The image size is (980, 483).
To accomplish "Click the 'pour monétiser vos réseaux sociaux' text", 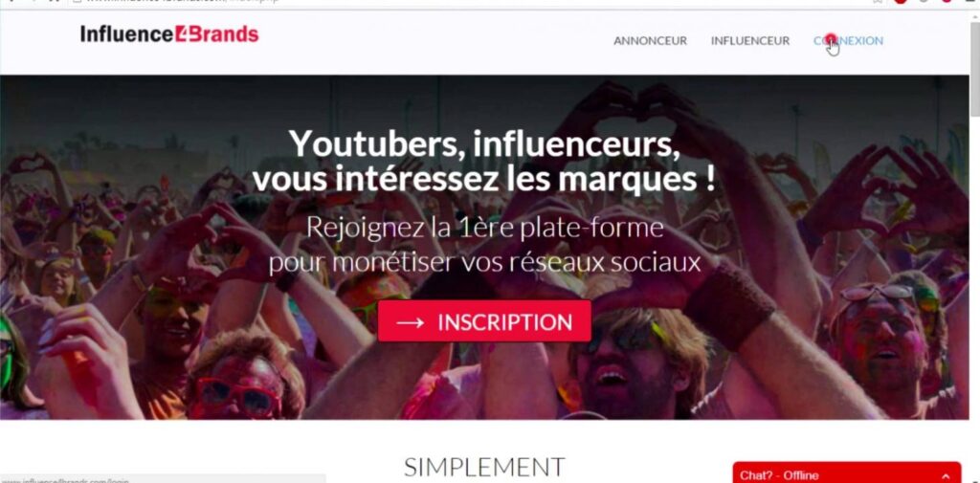I will [484, 262].
